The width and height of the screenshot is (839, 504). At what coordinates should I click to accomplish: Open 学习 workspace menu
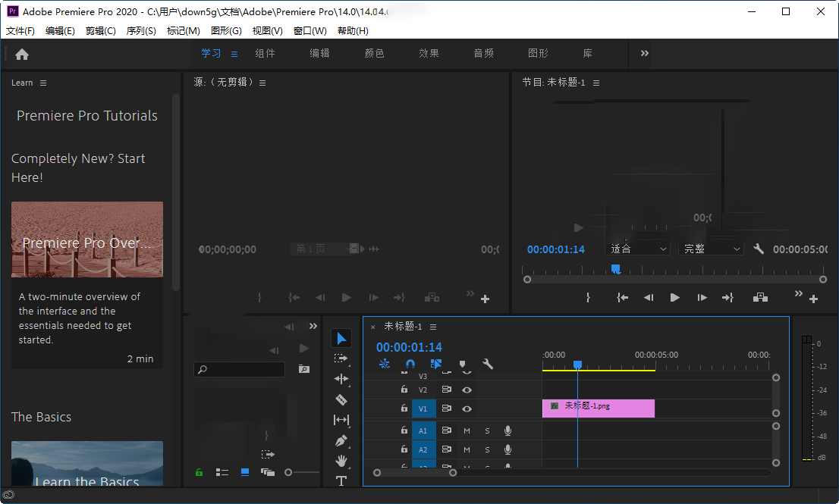234,54
